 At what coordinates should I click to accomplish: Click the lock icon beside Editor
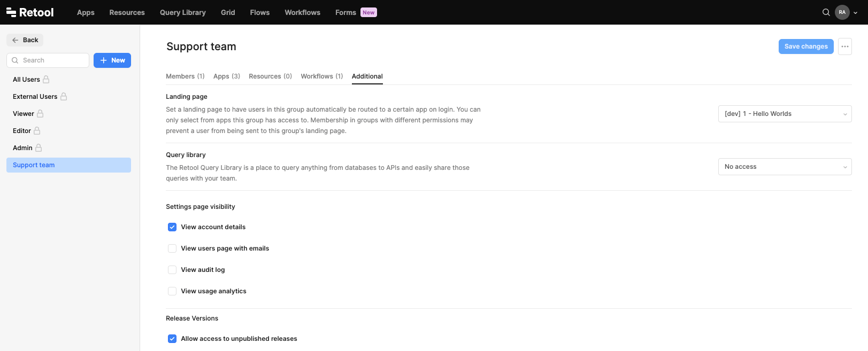[x=37, y=131]
